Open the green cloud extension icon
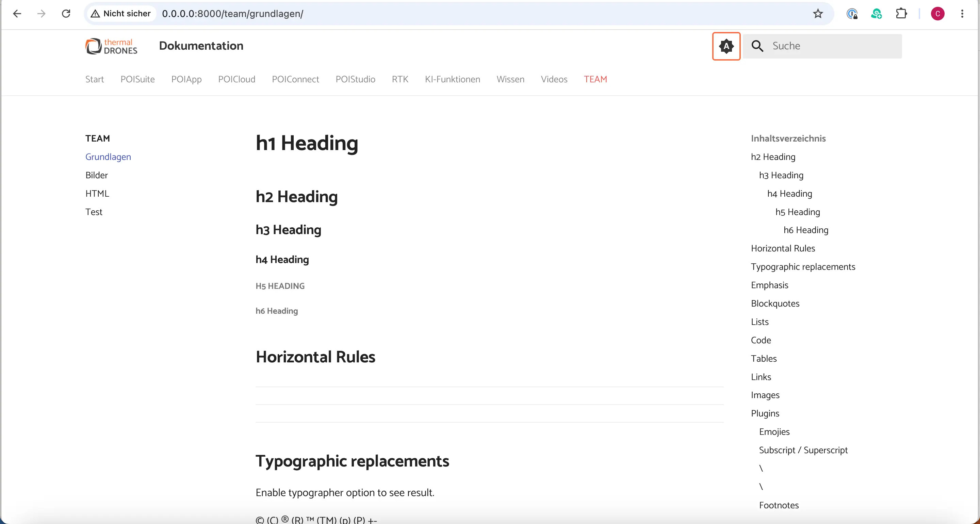Image resolution: width=980 pixels, height=524 pixels. [x=876, y=14]
